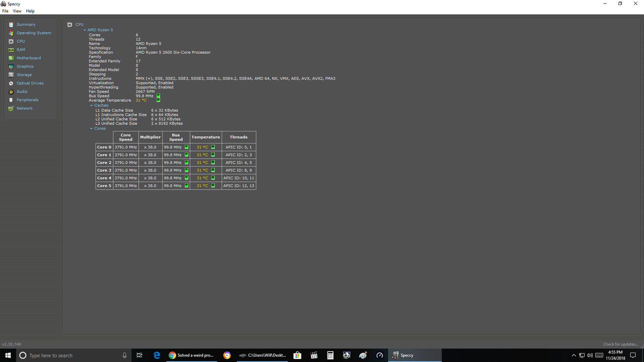The height and width of the screenshot is (362, 644).
Task: Open the Paint palette icon on taskbar
Action: point(363,355)
